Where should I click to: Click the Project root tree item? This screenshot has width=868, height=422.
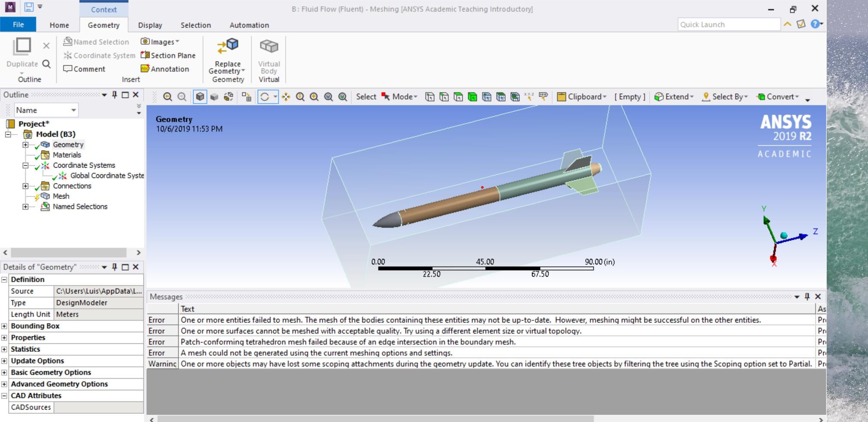point(34,124)
